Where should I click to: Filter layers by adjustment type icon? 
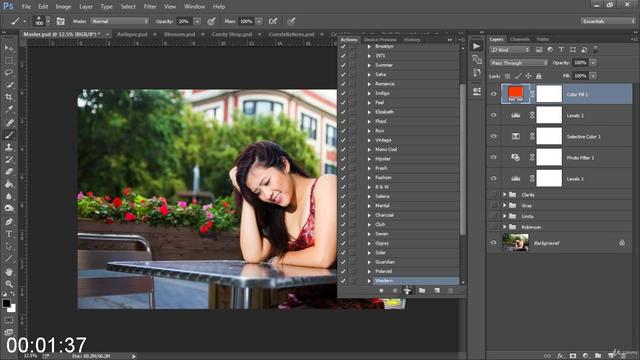click(x=550, y=50)
